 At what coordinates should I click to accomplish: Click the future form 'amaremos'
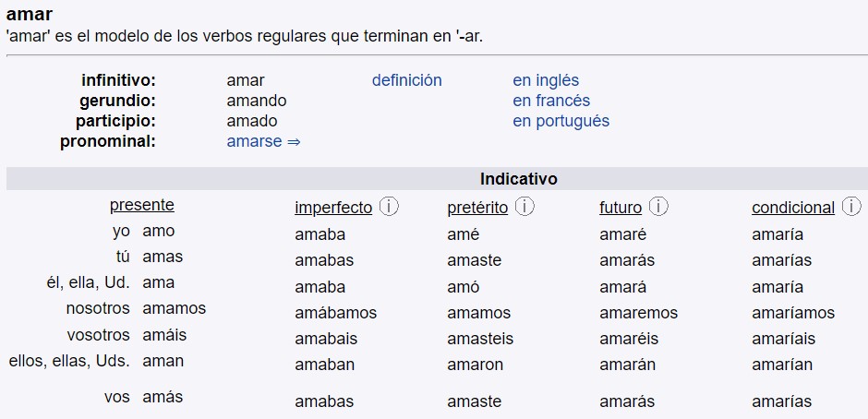[638, 313]
